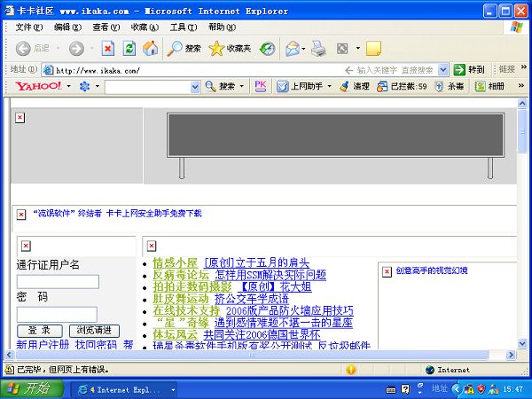Open the Search magnifier toolbar button
The image size is (532, 399).
tap(184, 49)
